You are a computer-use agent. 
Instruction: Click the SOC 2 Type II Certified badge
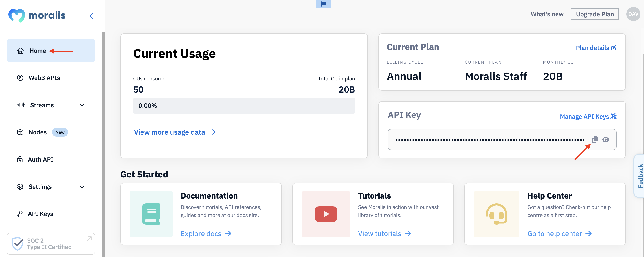coord(51,244)
